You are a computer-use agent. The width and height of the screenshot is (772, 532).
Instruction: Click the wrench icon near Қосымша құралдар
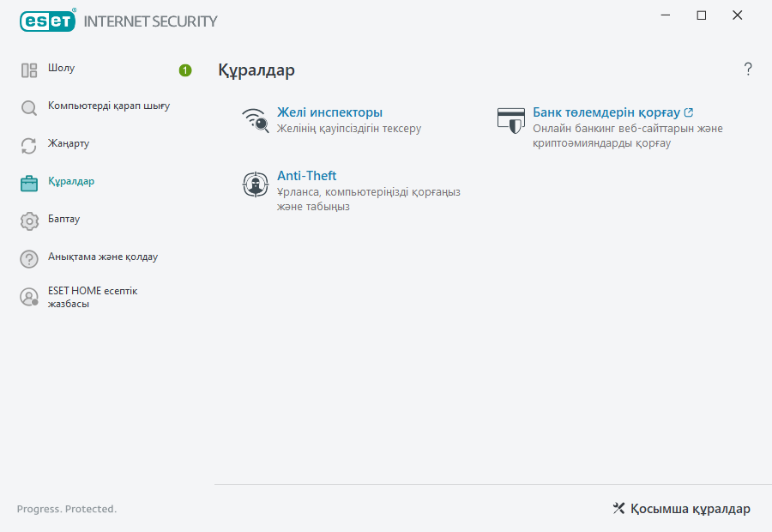pos(618,508)
